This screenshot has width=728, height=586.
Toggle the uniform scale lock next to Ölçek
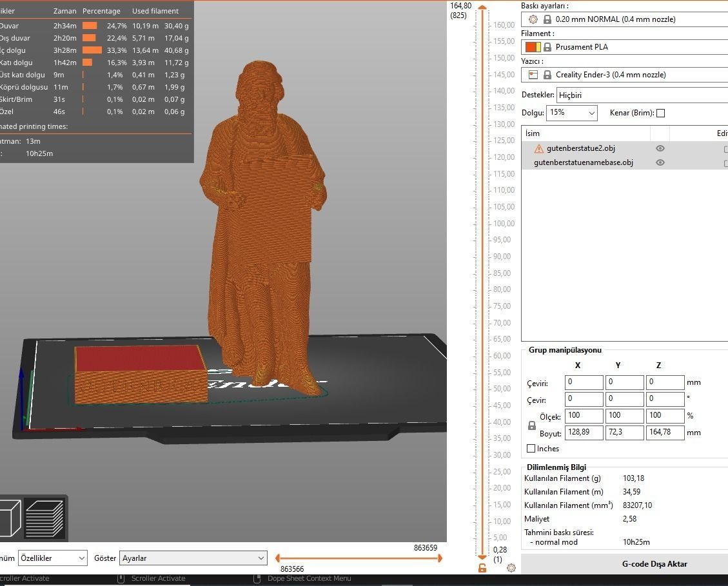531,425
